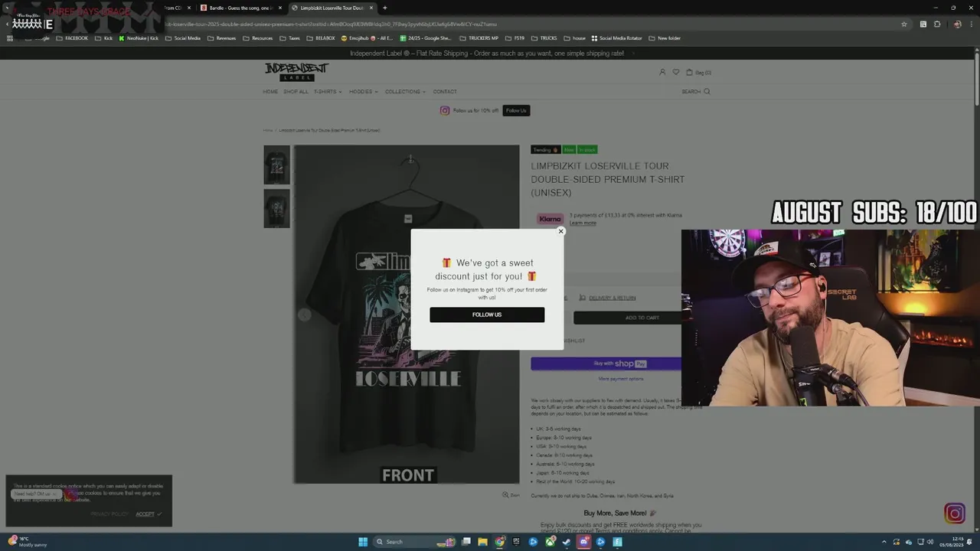Open the Resources bookmark folder
This screenshot has width=980, height=551.
258,38
